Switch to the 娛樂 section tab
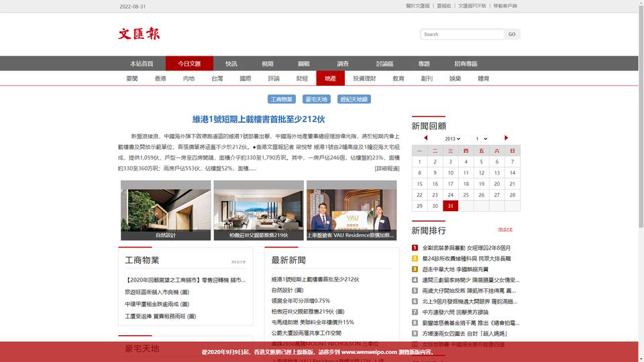The width and height of the screenshot is (644, 362). click(x=455, y=78)
